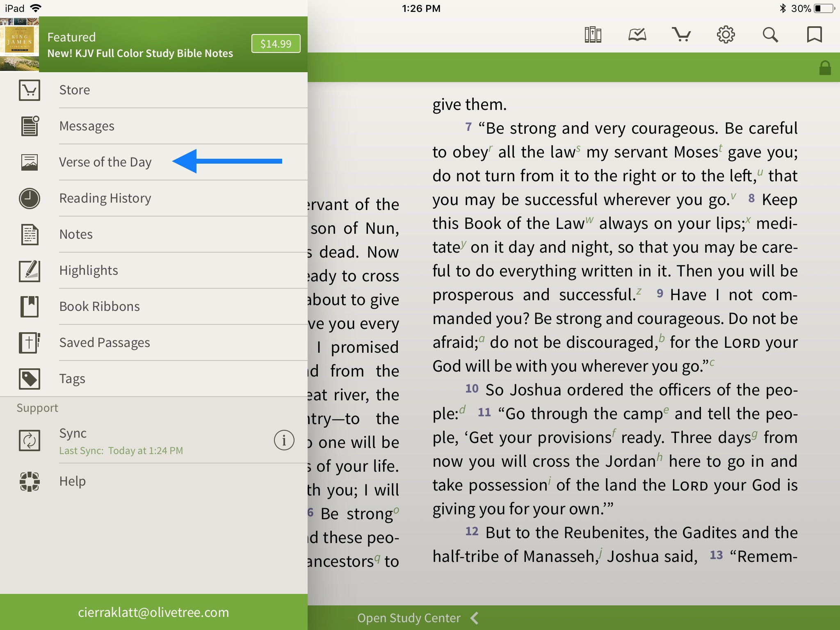Open Book Ribbons

pos(154,307)
